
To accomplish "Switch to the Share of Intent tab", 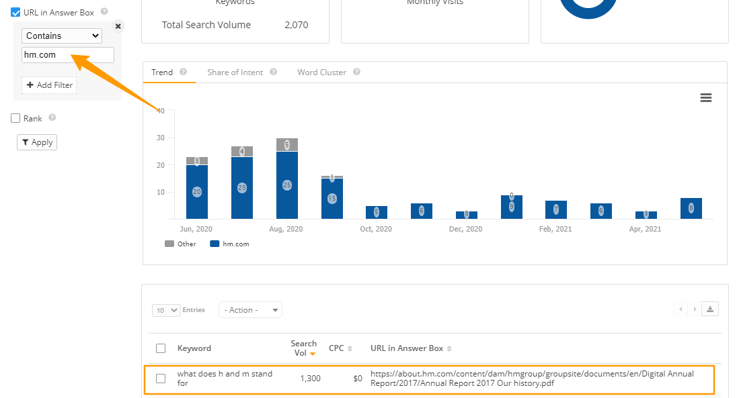I will tap(235, 72).
